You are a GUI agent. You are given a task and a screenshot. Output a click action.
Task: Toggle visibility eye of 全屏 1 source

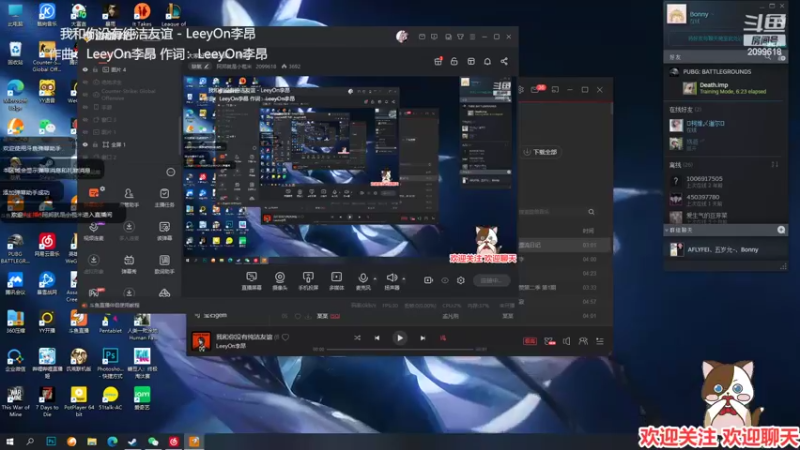tap(85, 144)
